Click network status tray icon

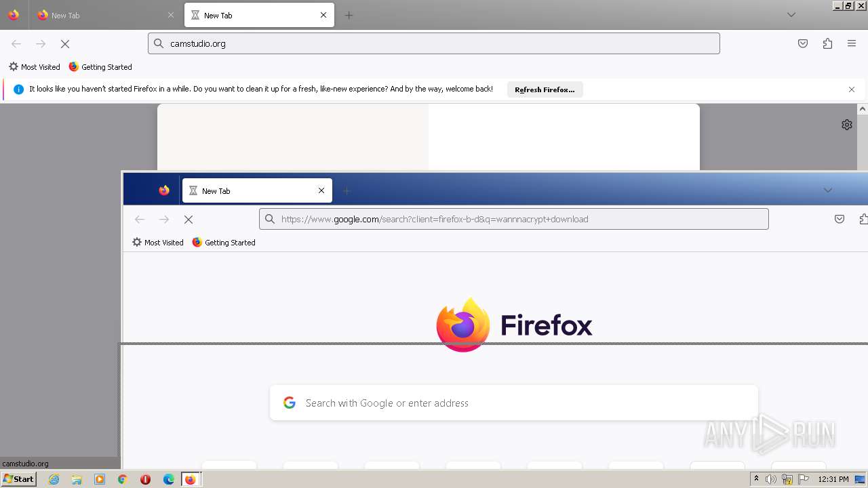[787, 479]
